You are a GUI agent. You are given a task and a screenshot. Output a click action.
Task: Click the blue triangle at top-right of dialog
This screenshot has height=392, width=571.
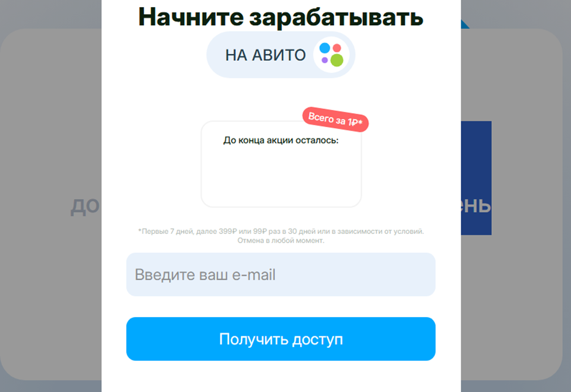point(464,25)
